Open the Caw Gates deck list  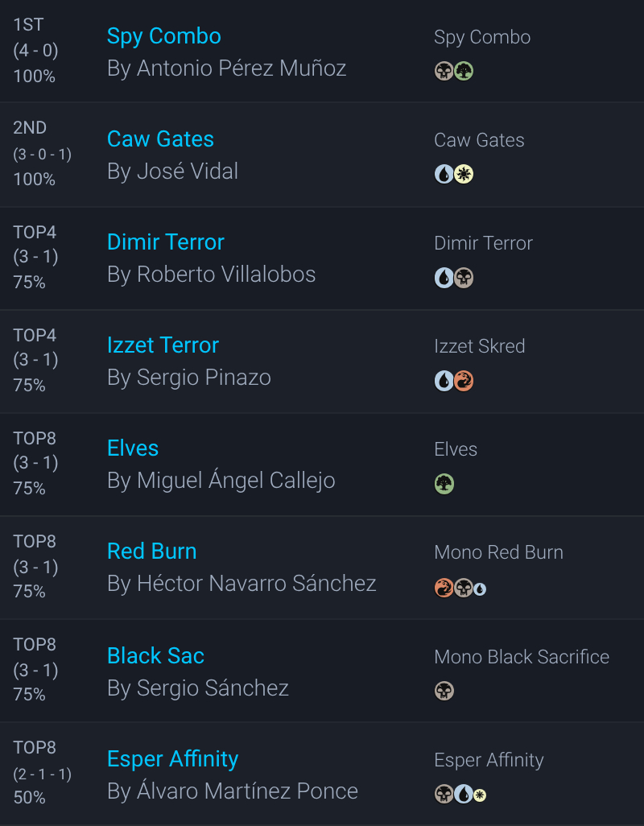(x=160, y=138)
